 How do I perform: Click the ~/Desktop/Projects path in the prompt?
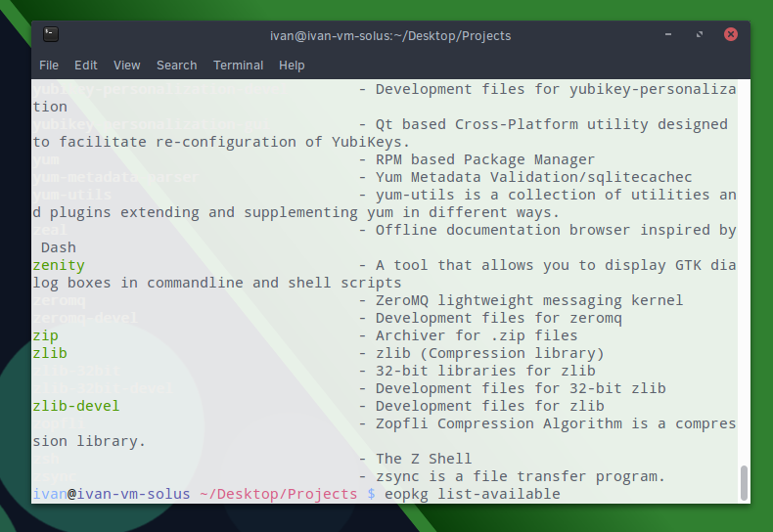tap(279, 494)
